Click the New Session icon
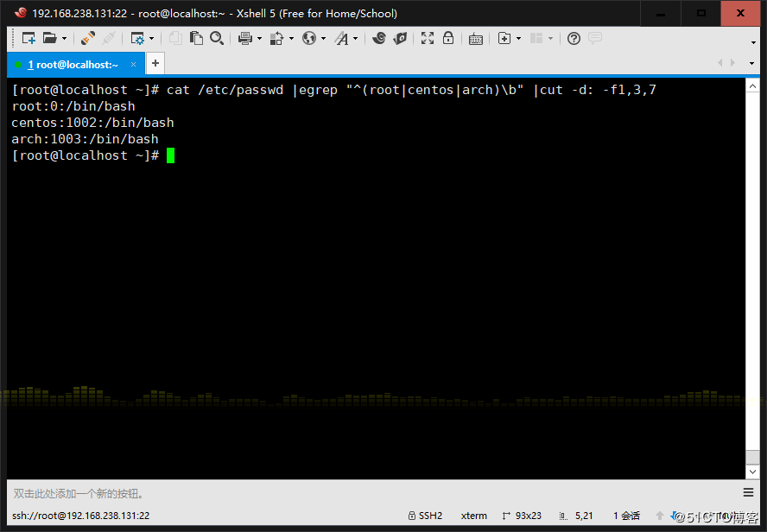The width and height of the screenshot is (767, 532). (x=29, y=38)
